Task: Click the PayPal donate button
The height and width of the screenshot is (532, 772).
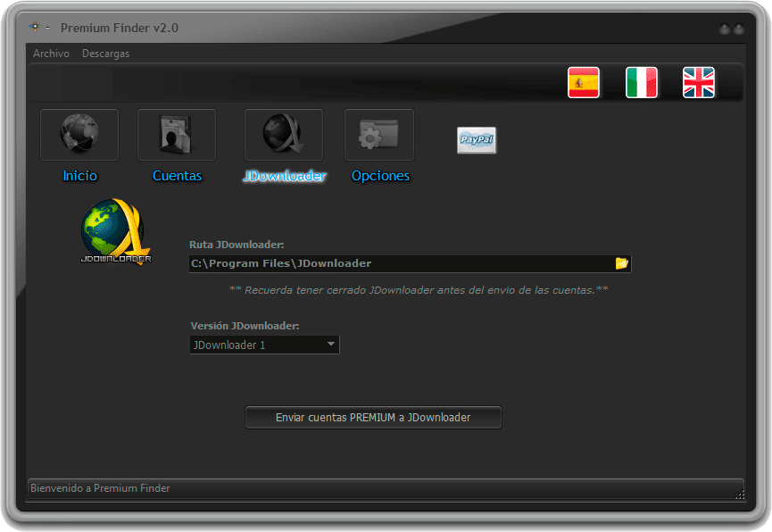Action: click(x=477, y=140)
